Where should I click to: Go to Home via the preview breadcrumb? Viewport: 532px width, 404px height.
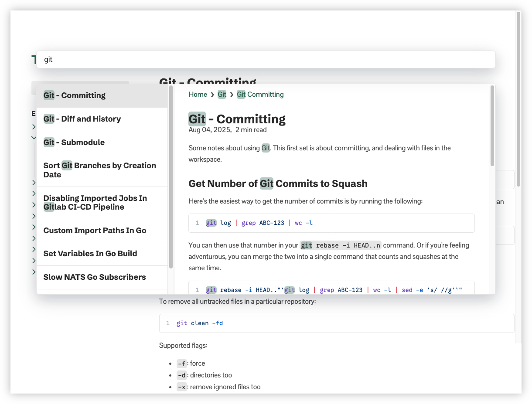pyautogui.click(x=198, y=95)
